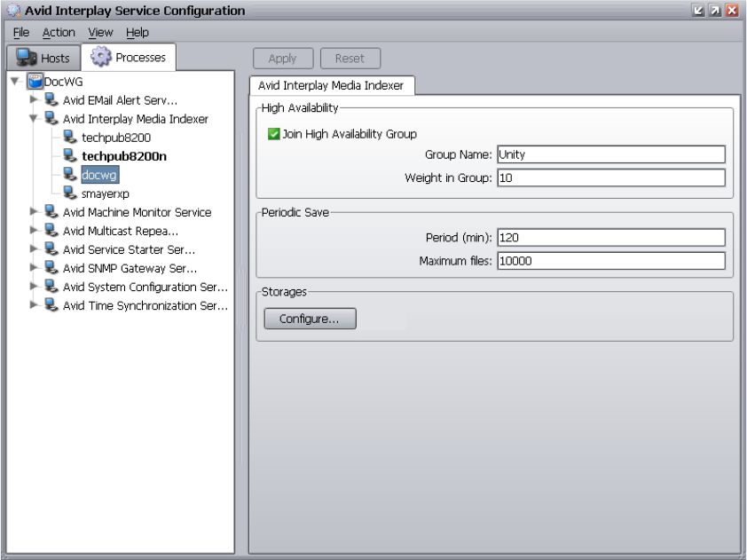Viewport: 747px width, 560px height.
Task: Select Avid Interplay Media Indexer settings tab
Action: (331, 85)
